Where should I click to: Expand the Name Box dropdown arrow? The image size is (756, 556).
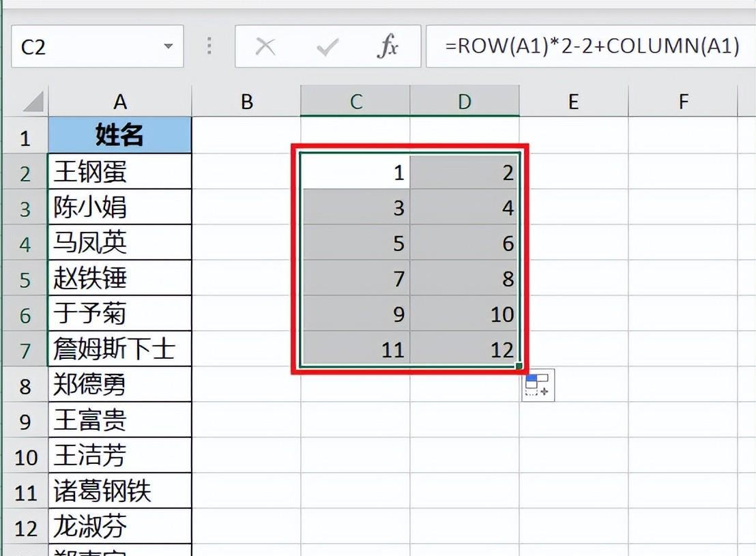(169, 46)
